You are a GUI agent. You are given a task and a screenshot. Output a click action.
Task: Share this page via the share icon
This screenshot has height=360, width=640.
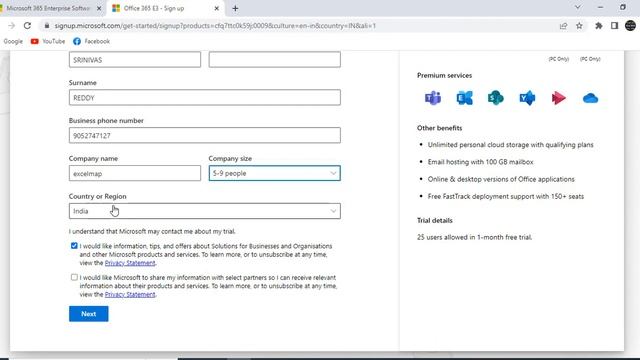[563, 26]
